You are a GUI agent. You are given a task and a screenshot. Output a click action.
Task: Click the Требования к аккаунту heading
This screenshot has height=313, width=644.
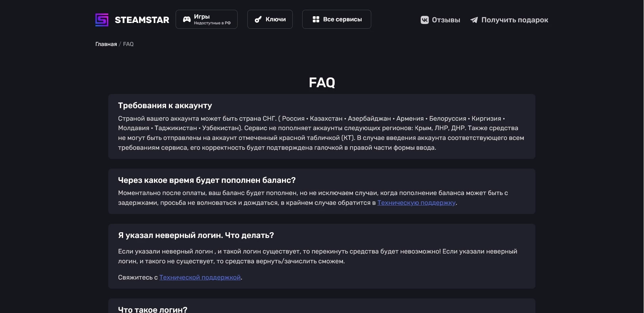(x=165, y=105)
